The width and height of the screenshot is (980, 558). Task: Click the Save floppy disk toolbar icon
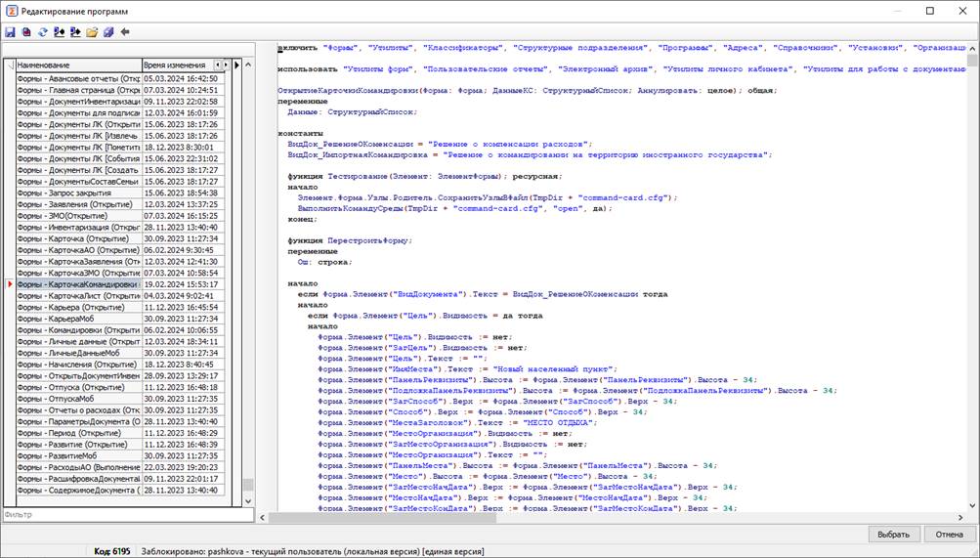click(10, 32)
